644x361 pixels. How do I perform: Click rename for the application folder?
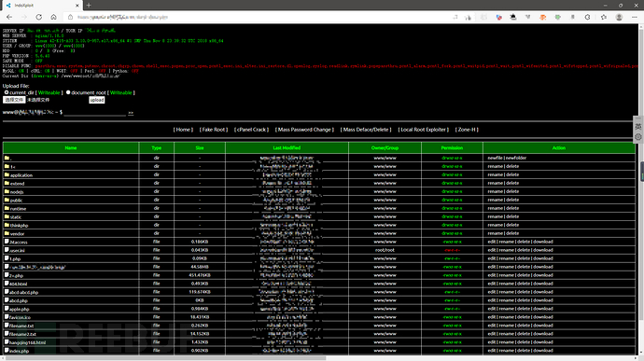496,174
